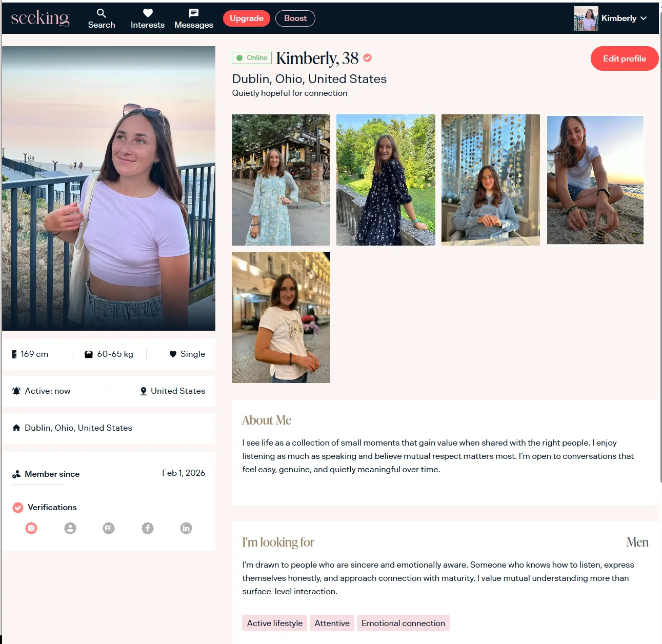
Task: Click the Upgrade button
Action: tap(246, 18)
